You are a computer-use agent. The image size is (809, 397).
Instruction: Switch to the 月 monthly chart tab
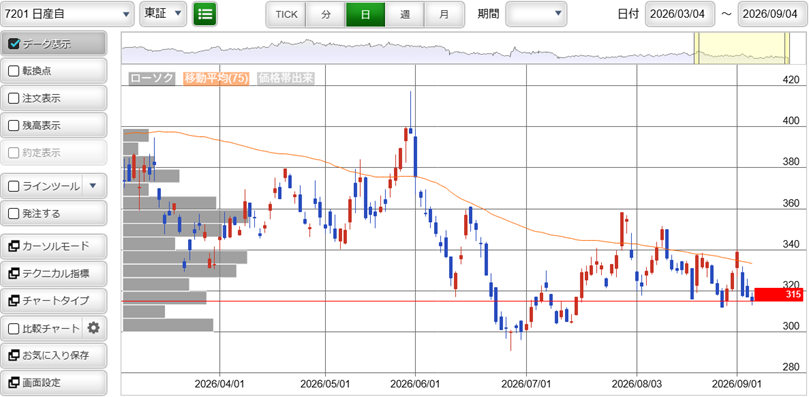(444, 14)
